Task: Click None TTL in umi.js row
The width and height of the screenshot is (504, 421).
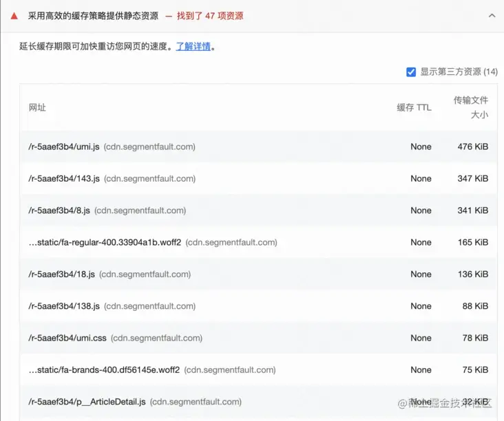Action: click(x=421, y=147)
